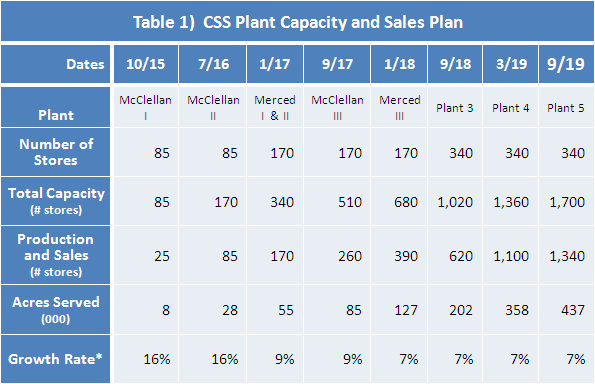Image resolution: width=595 pixels, height=384 pixels.
Task: Select the 10/15 date header cell
Action: pyautogui.click(x=146, y=64)
